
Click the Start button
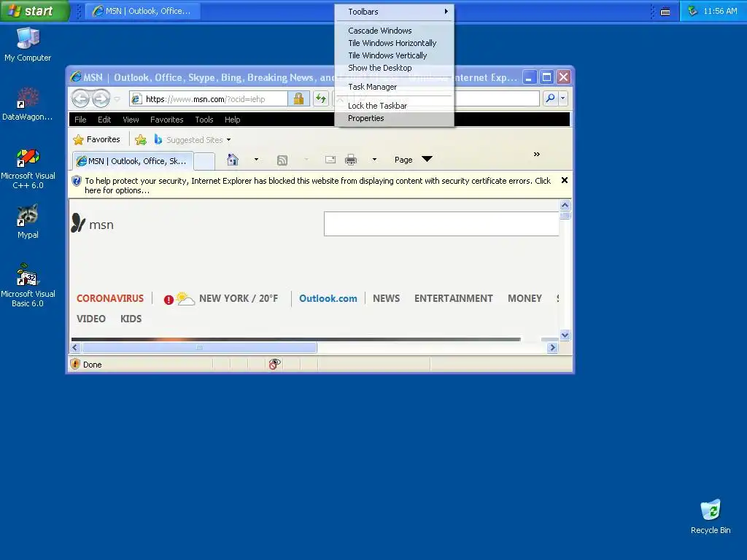[34, 11]
